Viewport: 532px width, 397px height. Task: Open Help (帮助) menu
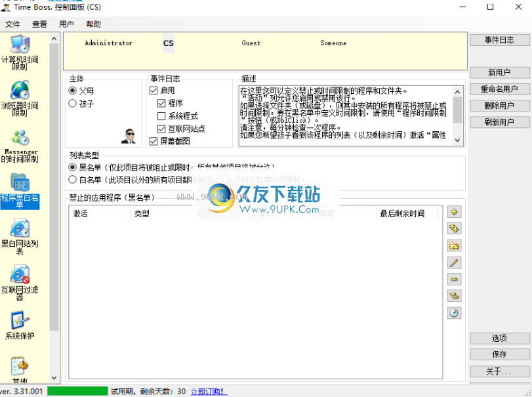pyautogui.click(x=93, y=24)
